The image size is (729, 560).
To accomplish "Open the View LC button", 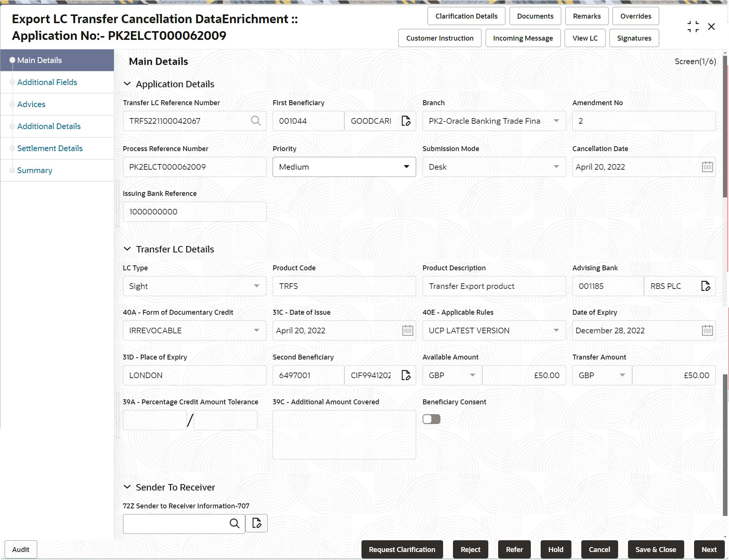I will pos(585,38).
